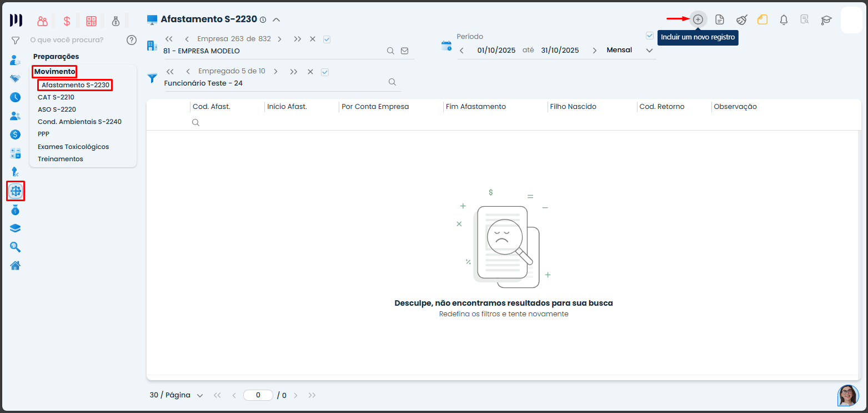Click the graduation cap training icon
The width and height of the screenshot is (868, 413).
826,20
